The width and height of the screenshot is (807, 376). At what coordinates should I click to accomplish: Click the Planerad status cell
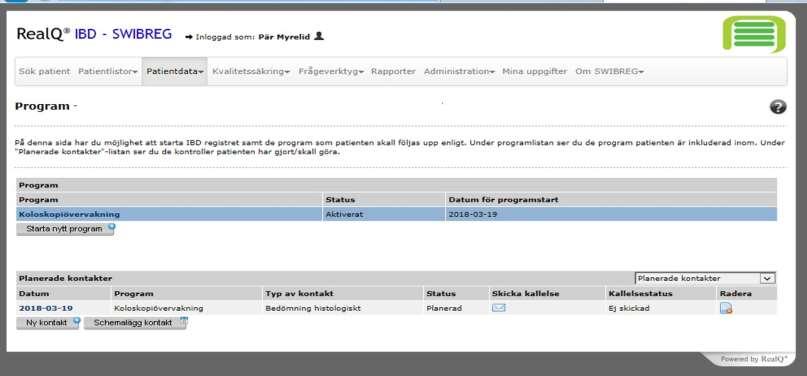click(x=456, y=308)
